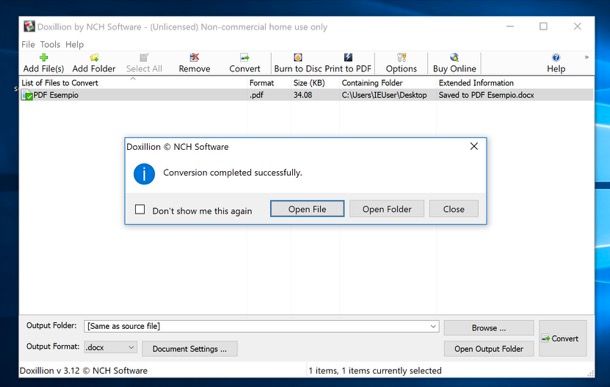This screenshot has width=610, height=387.
Task: Select the PDF Esempio file row
Action: click(x=307, y=95)
